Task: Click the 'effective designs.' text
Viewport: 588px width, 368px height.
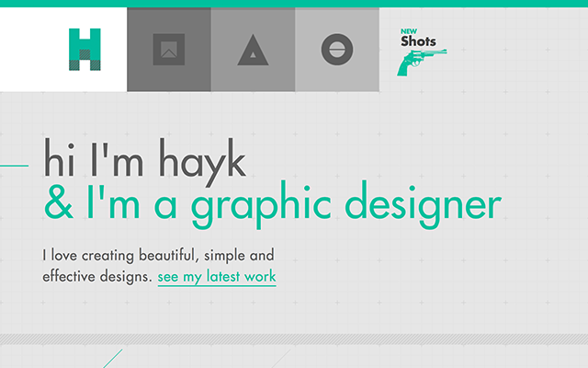Action: pos(96,276)
